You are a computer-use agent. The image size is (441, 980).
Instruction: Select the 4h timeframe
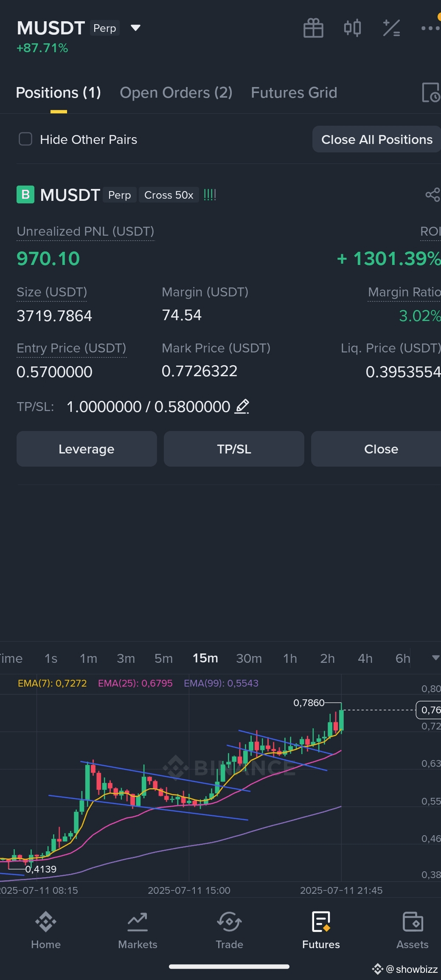(x=365, y=658)
